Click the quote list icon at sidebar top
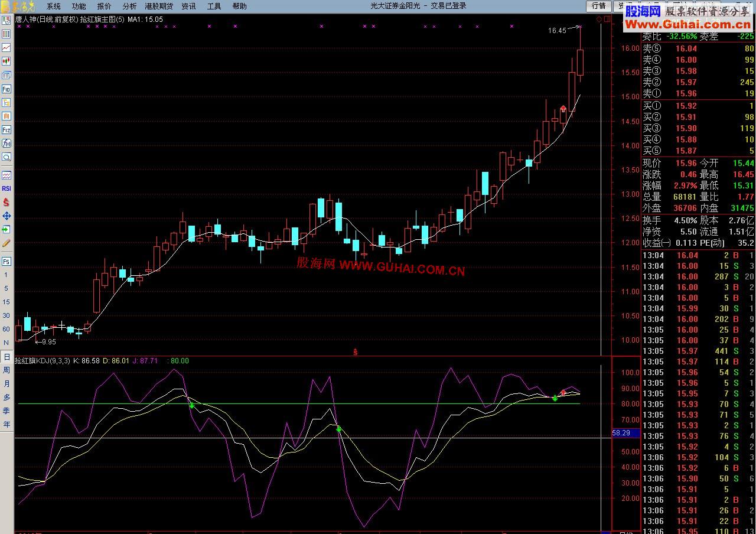Image resolution: width=756 pixels, height=534 pixels. (x=6, y=21)
